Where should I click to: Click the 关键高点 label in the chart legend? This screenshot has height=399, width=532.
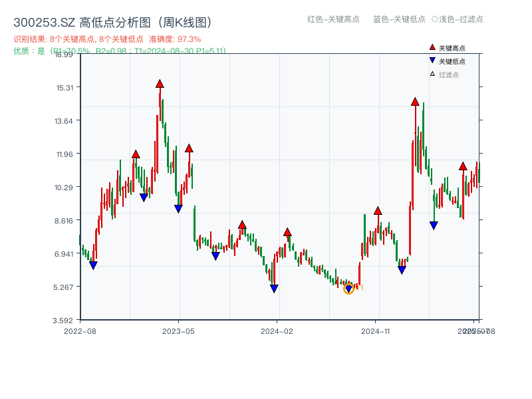[x=452, y=48]
